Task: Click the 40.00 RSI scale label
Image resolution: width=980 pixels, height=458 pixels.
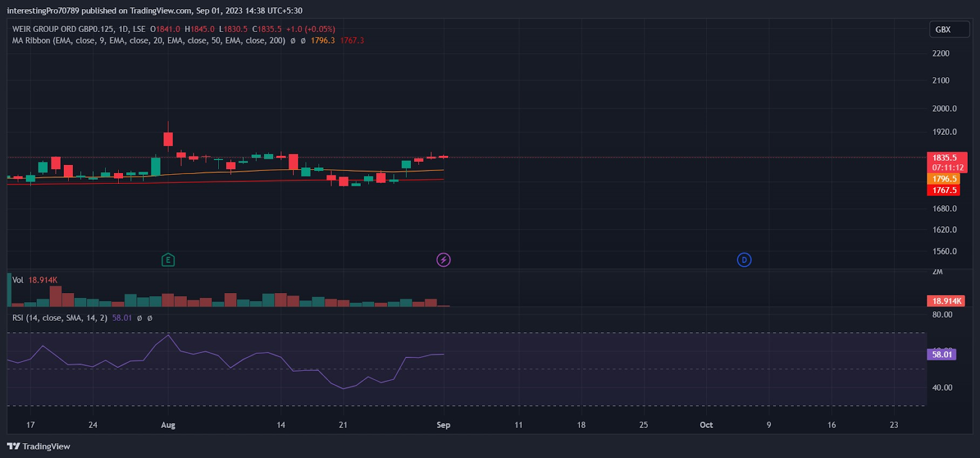Action: (942, 387)
